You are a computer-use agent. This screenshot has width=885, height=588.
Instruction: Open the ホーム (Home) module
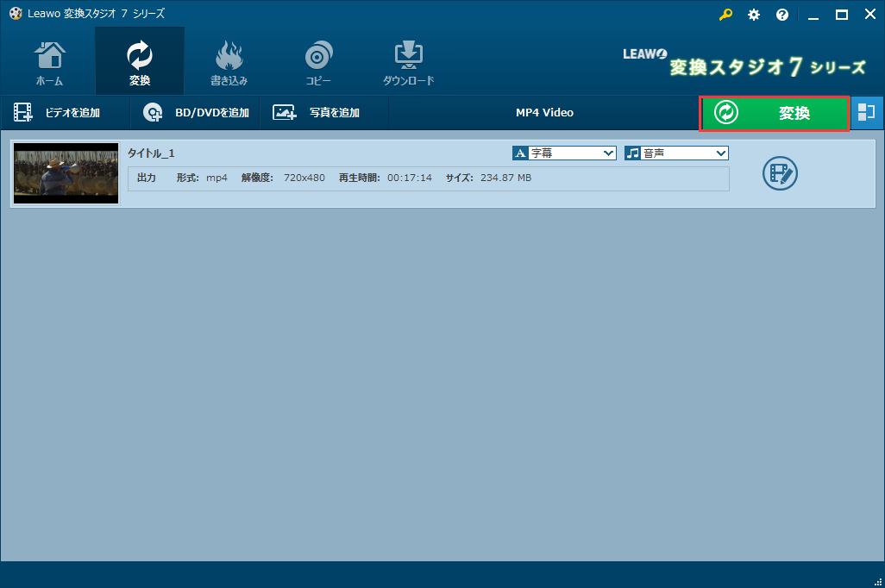[49, 60]
